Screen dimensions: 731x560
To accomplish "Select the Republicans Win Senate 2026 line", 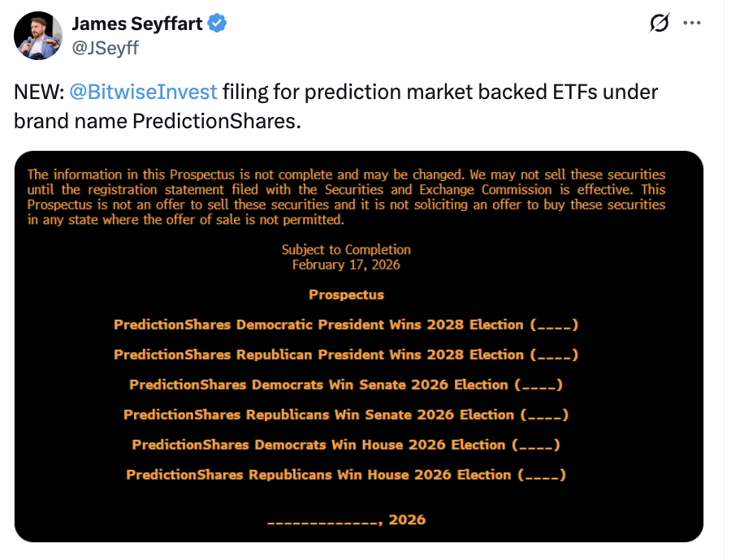I will coord(346,415).
